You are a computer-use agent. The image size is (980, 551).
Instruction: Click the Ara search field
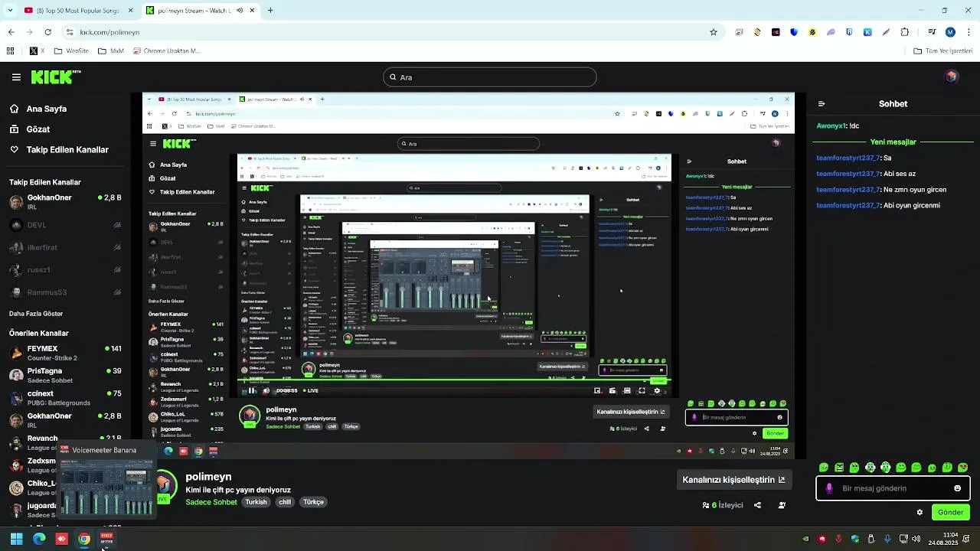(x=490, y=77)
